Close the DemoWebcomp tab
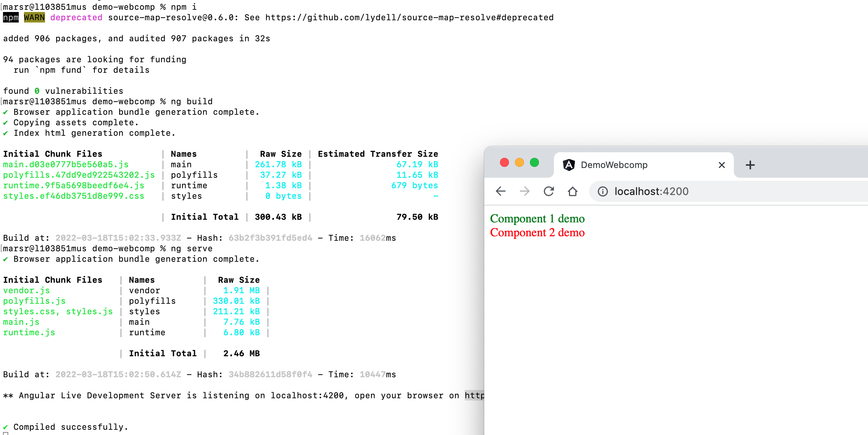Image resolution: width=868 pixels, height=435 pixels. click(x=721, y=165)
